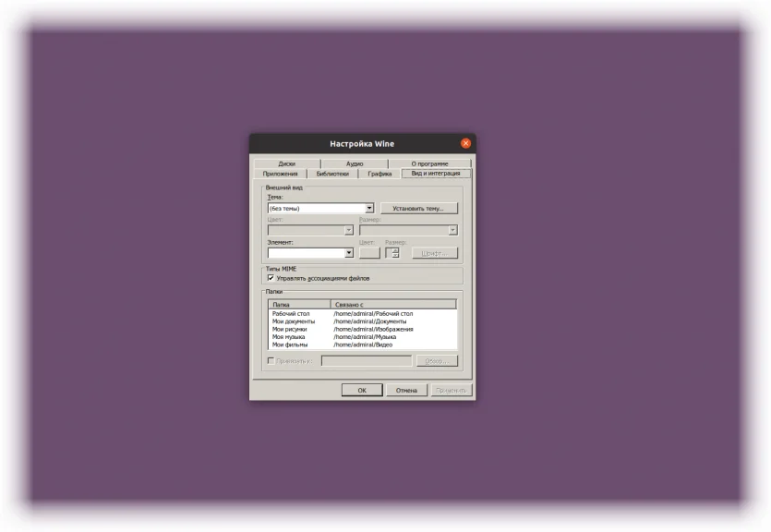Select the Мои рисунки folder row
The image size is (771, 532).
pyautogui.click(x=362, y=329)
